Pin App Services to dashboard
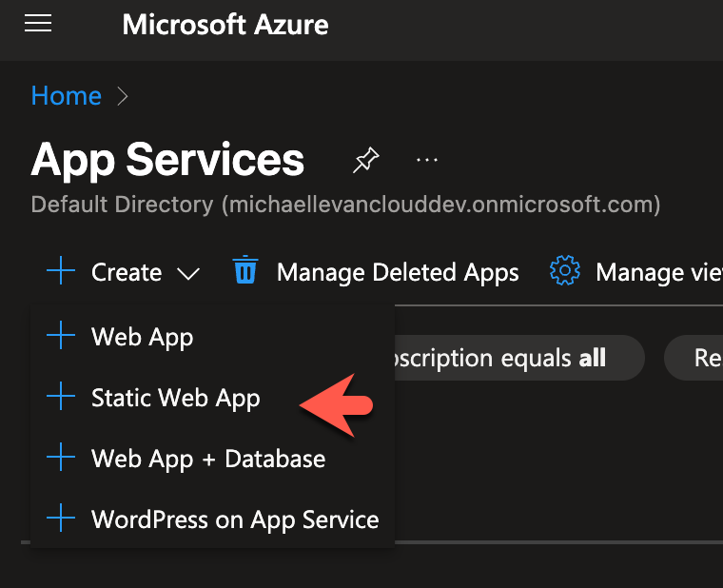The width and height of the screenshot is (723, 588). point(366,160)
